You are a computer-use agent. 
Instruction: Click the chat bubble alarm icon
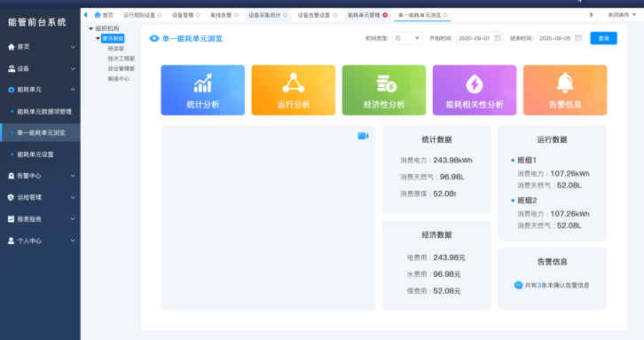[518, 285]
